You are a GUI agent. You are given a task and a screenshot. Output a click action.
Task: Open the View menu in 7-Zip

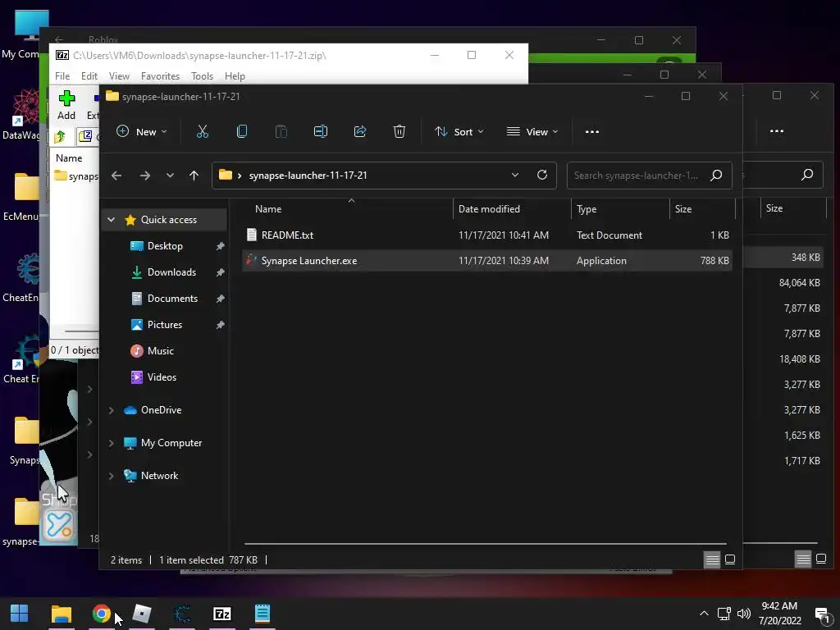point(119,76)
